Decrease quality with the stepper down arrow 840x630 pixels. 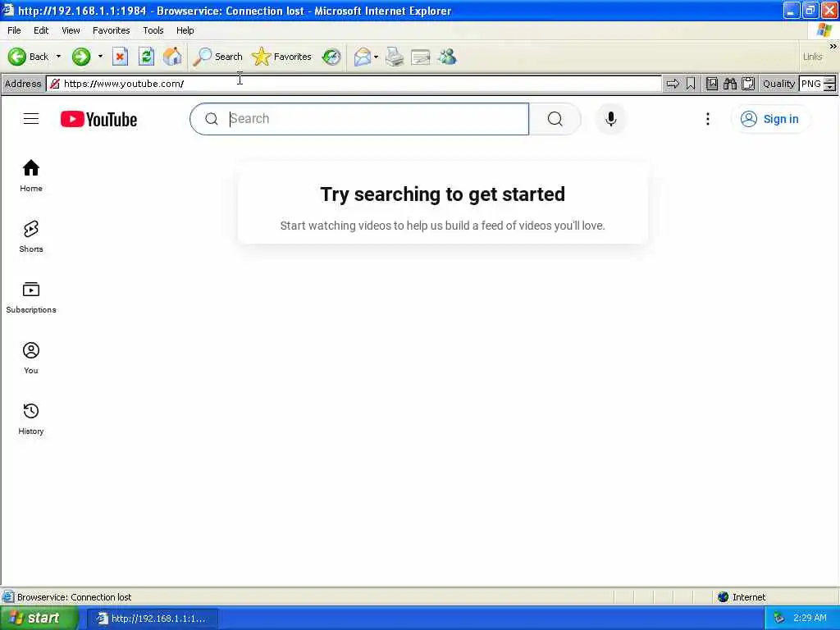coord(830,87)
